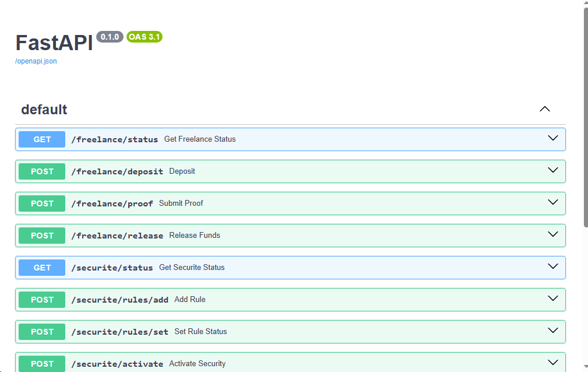Click the Set Rule Status description

click(x=200, y=331)
